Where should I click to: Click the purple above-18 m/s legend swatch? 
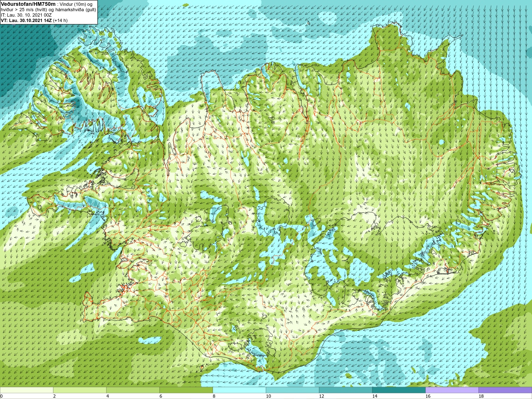pyautogui.click(x=505, y=390)
